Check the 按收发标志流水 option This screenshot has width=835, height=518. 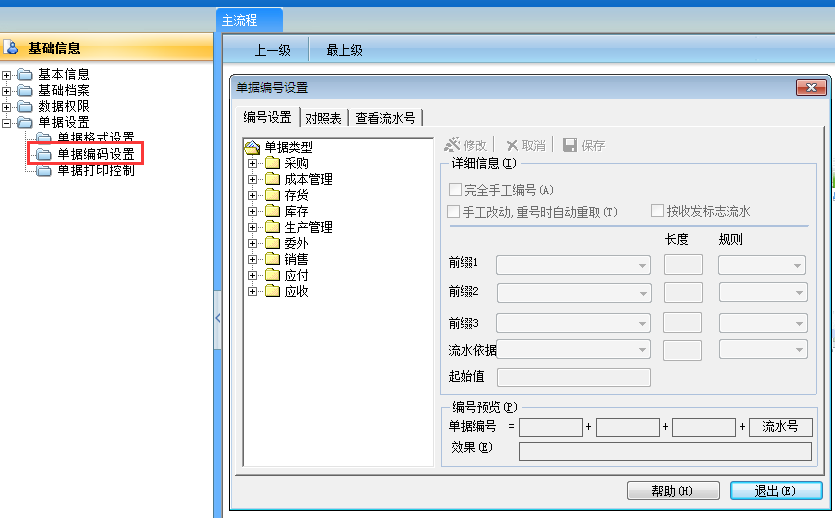point(657,211)
